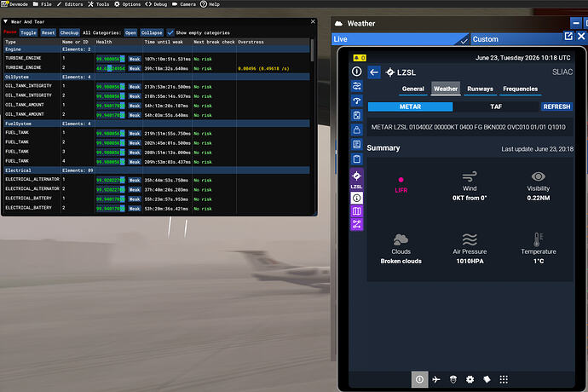Open the airplane app in tablet bottom bar
The image size is (588, 392).
click(436, 379)
